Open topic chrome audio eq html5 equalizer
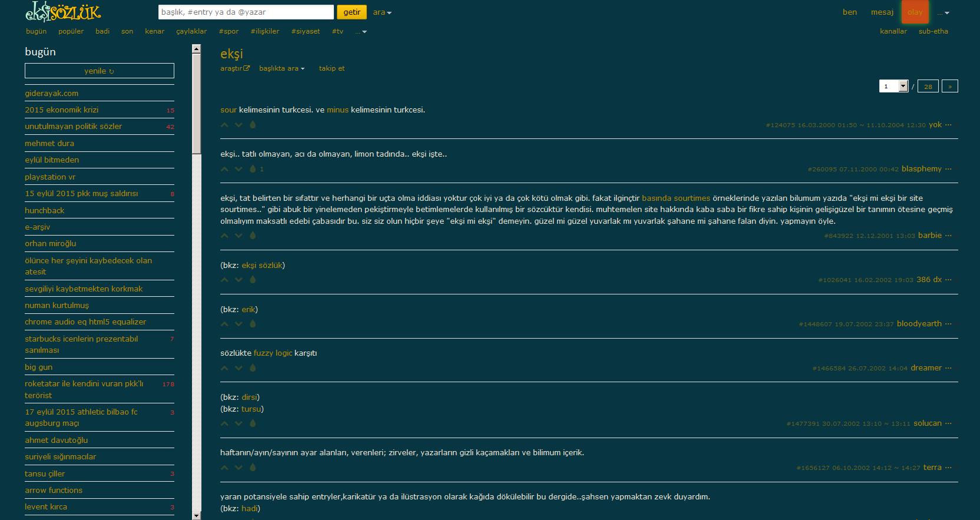 pyautogui.click(x=85, y=322)
